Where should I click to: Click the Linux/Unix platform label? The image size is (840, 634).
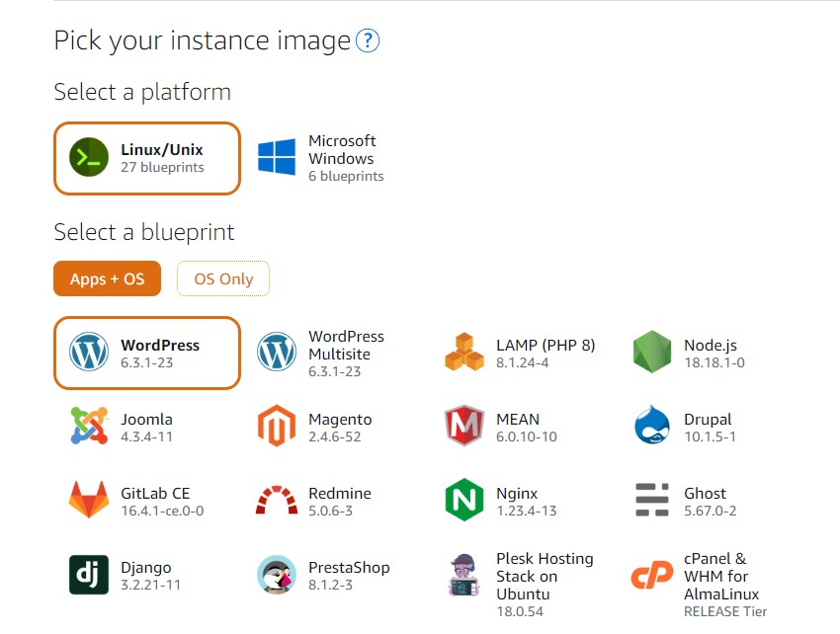point(162,149)
